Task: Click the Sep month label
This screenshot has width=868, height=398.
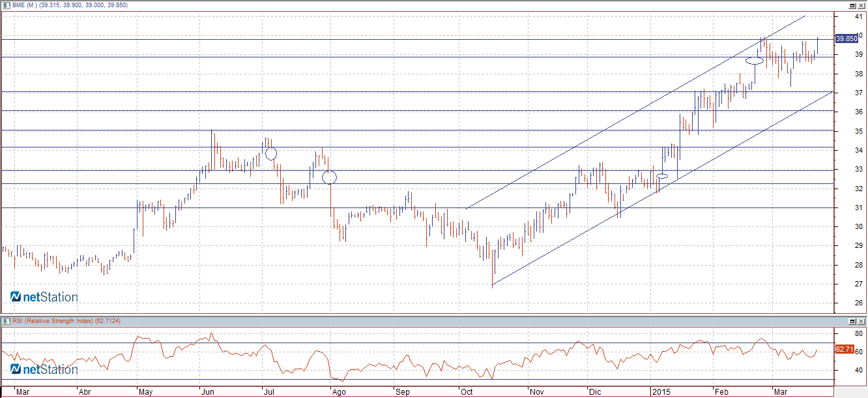Action: coord(402,392)
